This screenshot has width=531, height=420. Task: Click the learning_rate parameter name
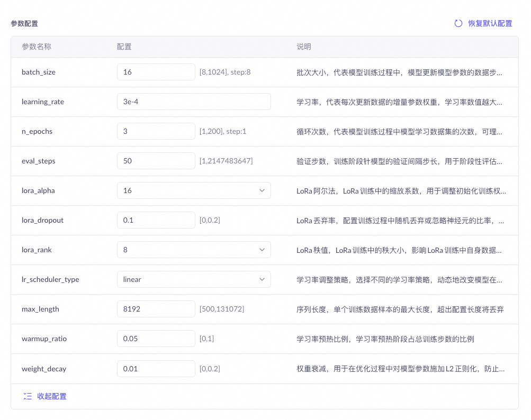coord(43,102)
